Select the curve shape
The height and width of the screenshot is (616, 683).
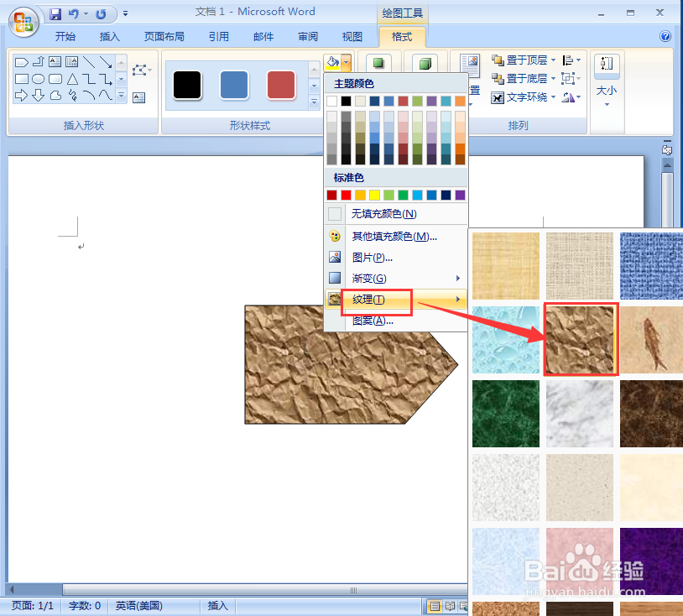pyautogui.click(x=106, y=95)
